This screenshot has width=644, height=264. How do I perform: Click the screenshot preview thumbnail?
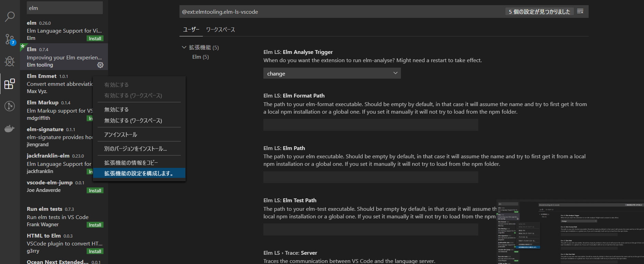570,232
